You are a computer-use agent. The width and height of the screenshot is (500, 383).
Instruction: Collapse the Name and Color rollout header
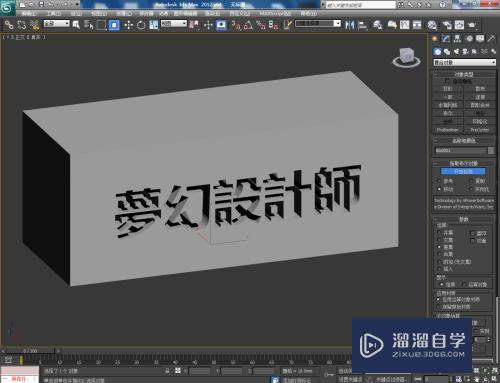(x=464, y=141)
